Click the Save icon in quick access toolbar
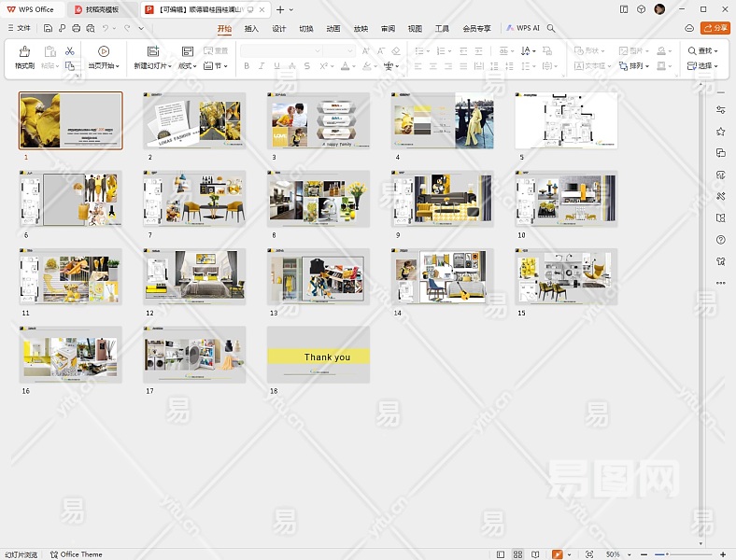This screenshot has width=736, height=560. (49, 28)
